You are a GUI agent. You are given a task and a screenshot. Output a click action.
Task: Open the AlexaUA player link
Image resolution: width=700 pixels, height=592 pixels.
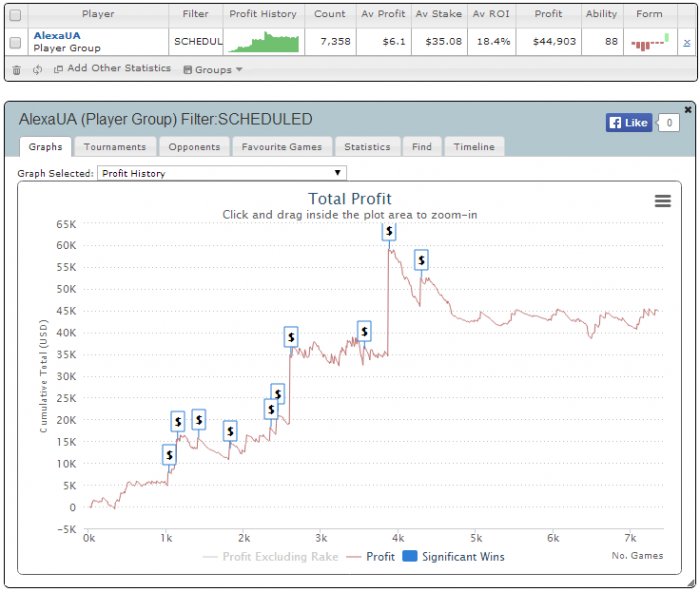coord(57,36)
